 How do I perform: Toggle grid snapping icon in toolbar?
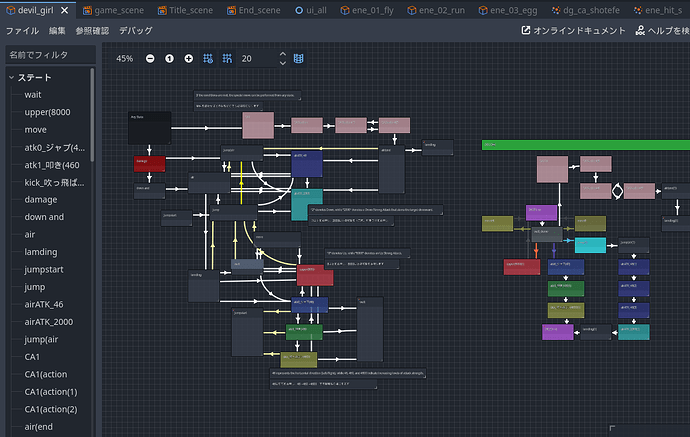(208, 59)
